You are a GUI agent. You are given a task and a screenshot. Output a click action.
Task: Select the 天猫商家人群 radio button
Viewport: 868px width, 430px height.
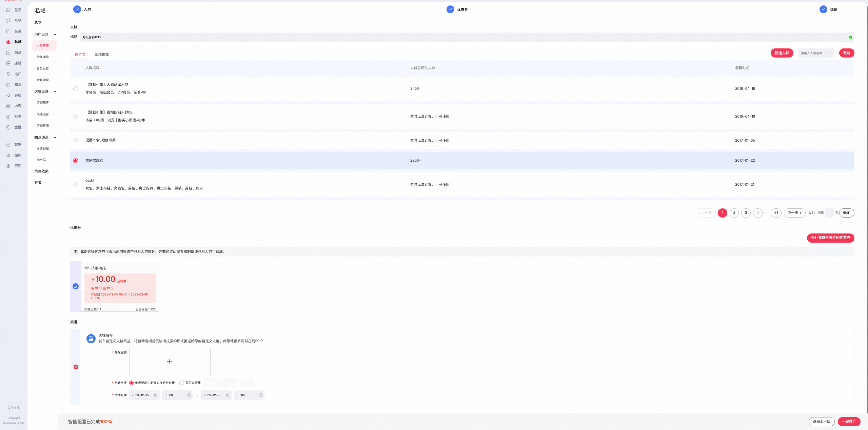click(76, 89)
